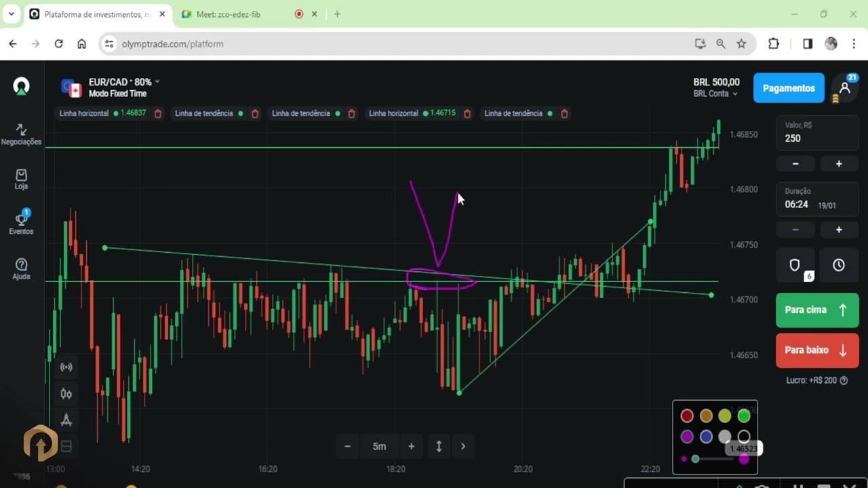868x488 pixels.
Task: Delete the Linha horizontal 1.46715 line
Action: 467,114
